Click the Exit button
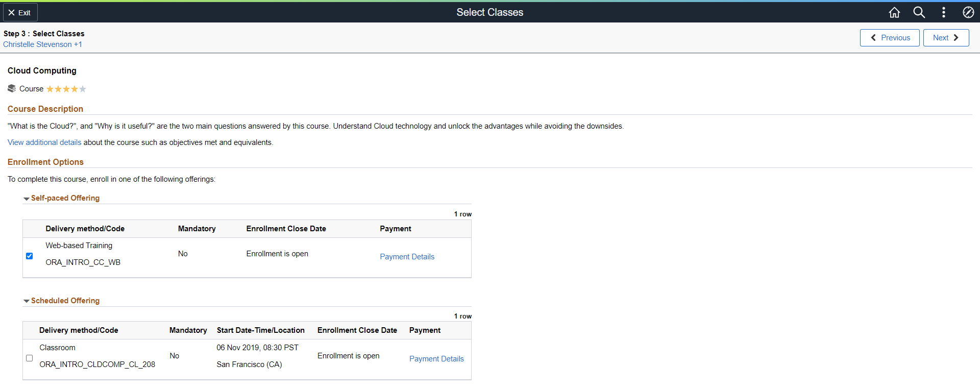The image size is (980, 390). (20, 12)
